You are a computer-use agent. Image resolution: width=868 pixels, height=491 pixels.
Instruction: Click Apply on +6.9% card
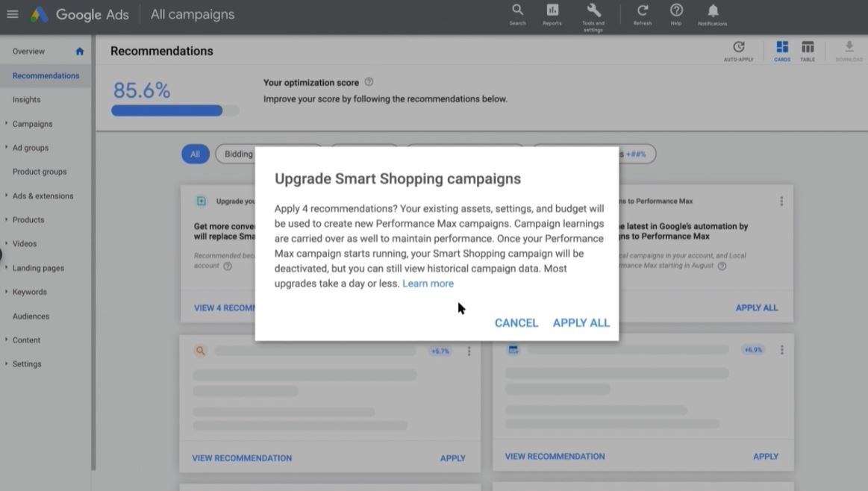pos(766,457)
